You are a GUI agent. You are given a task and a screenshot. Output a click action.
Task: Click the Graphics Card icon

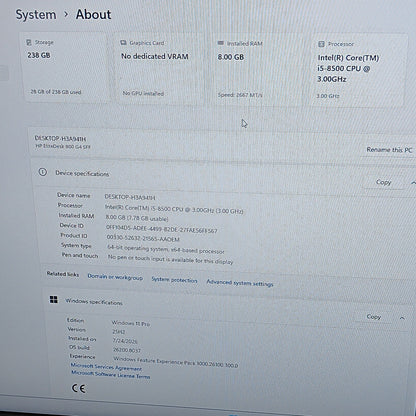click(123, 43)
